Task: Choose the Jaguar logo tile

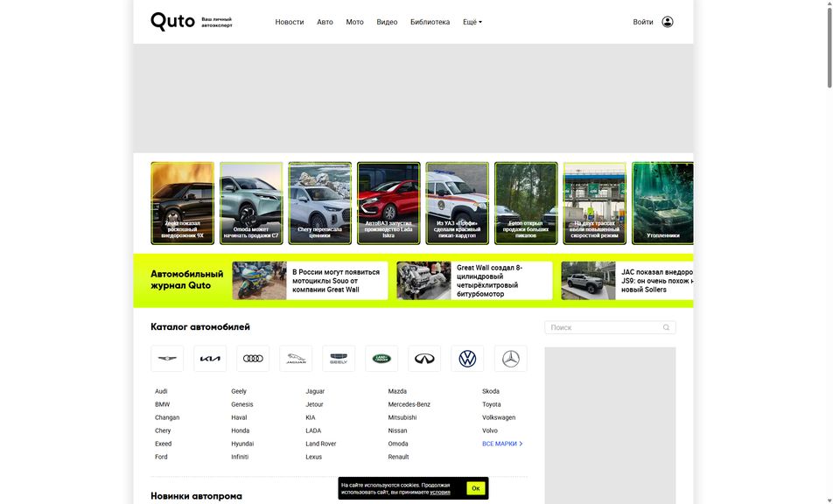Action: pos(296,359)
